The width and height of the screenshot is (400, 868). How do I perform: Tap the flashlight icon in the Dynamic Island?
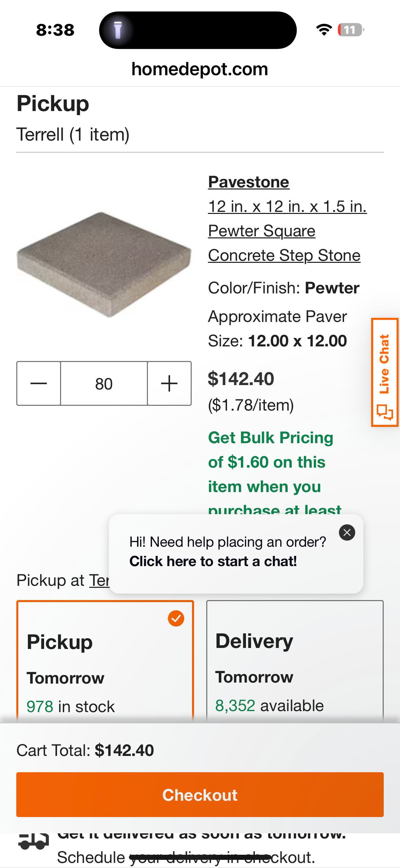pos(118,30)
